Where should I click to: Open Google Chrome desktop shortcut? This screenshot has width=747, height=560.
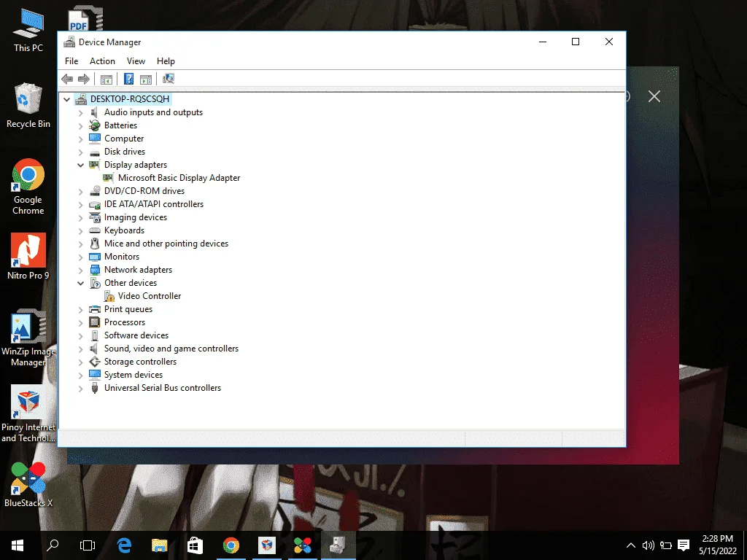(28, 187)
